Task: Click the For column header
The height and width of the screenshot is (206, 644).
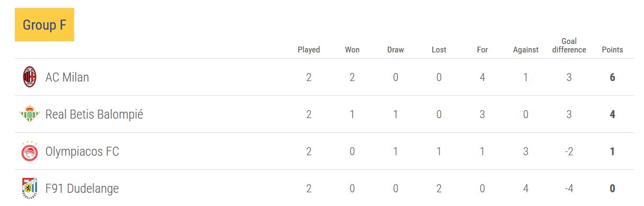Action: pos(482,50)
